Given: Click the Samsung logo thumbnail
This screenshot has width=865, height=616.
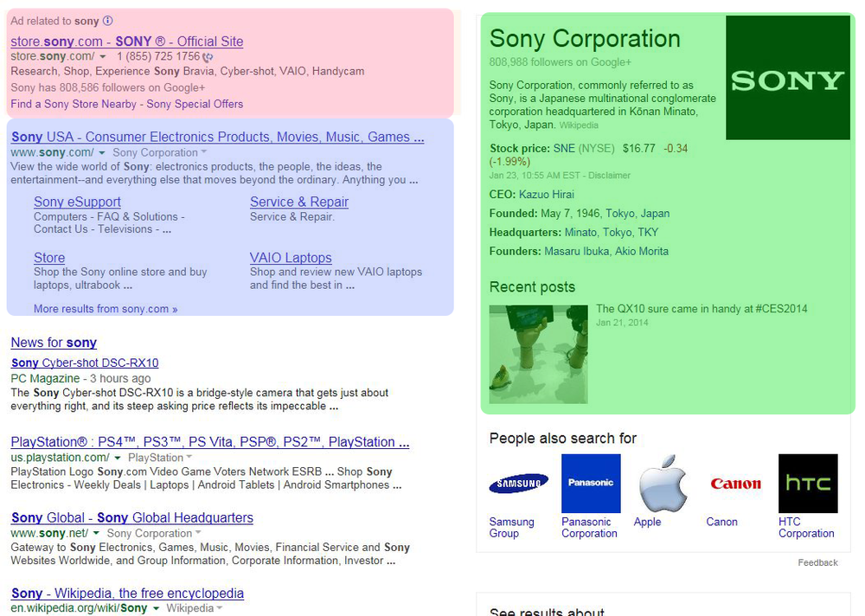Looking at the screenshot, I should [518, 483].
